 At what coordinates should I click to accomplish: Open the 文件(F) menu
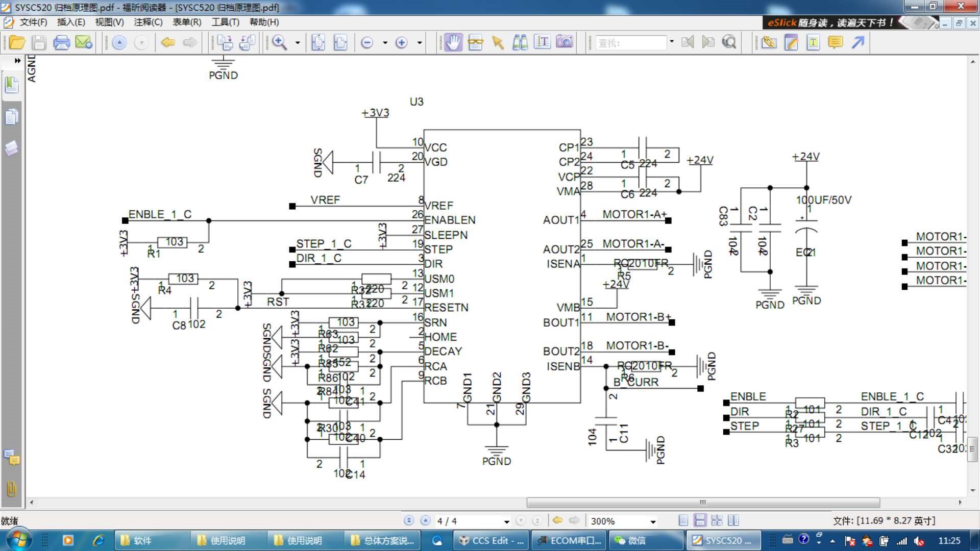33,22
